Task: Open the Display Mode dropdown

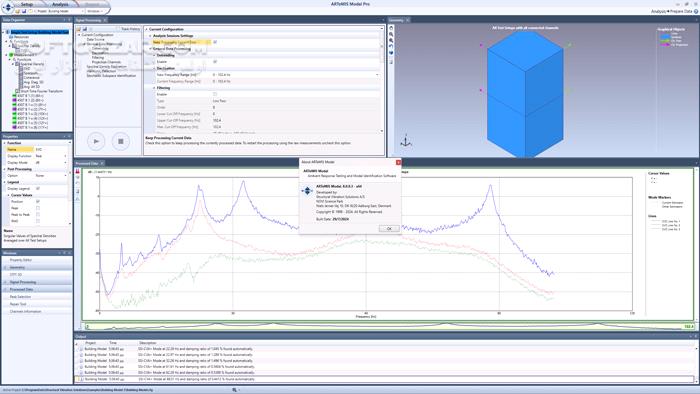Action: coord(51,163)
